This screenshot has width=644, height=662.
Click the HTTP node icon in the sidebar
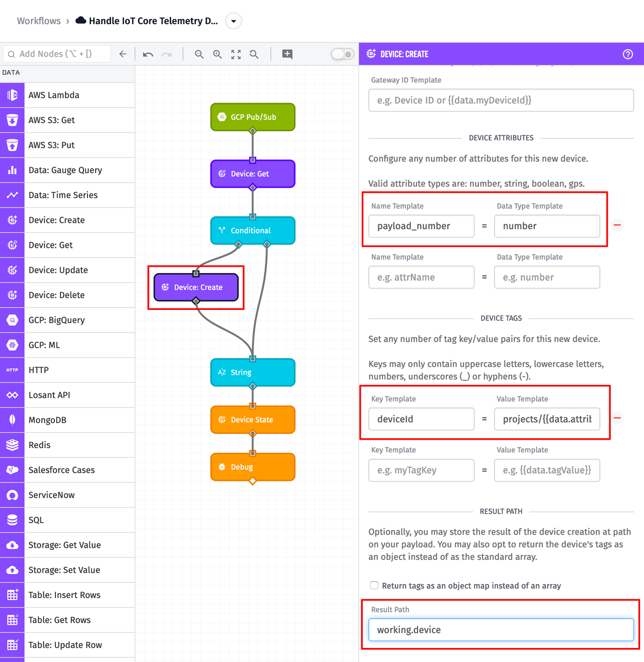[12, 370]
